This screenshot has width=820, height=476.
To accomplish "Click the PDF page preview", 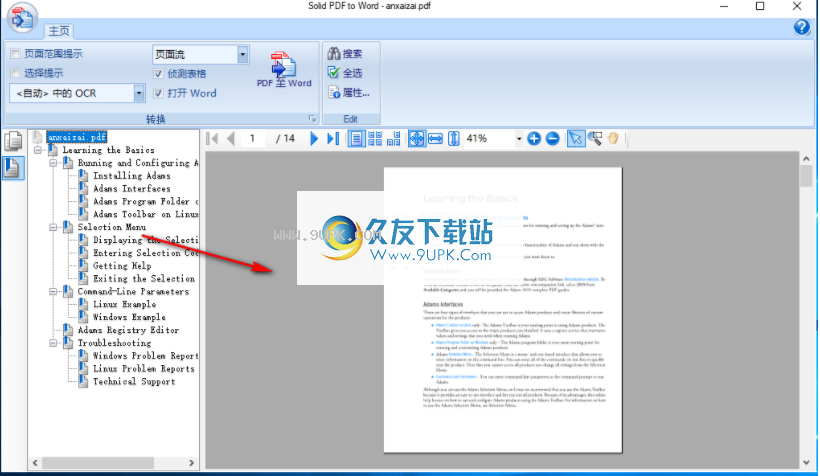I will point(503,310).
